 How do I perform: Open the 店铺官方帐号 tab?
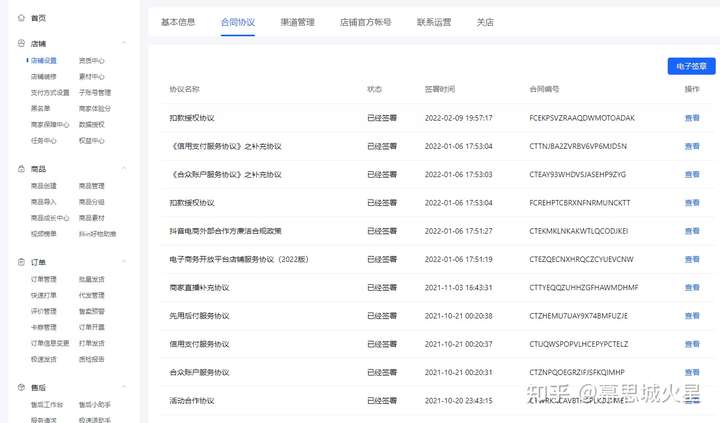366,22
